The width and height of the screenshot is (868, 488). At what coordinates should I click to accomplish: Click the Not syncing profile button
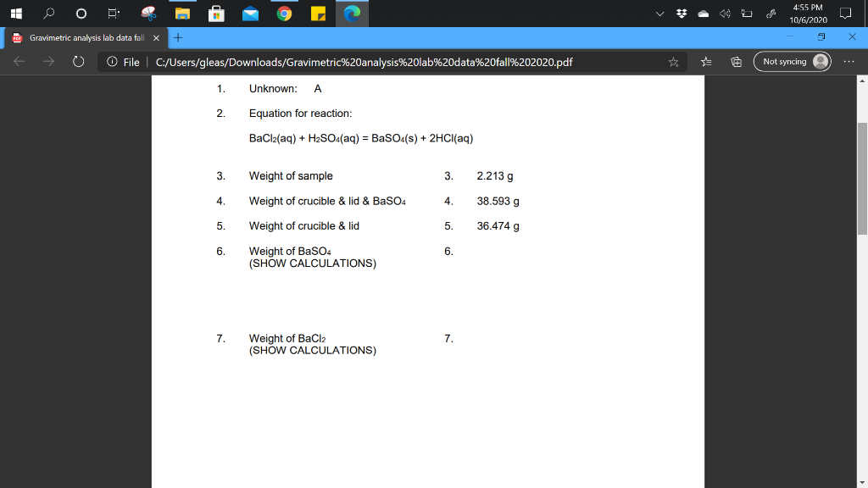(792, 62)
